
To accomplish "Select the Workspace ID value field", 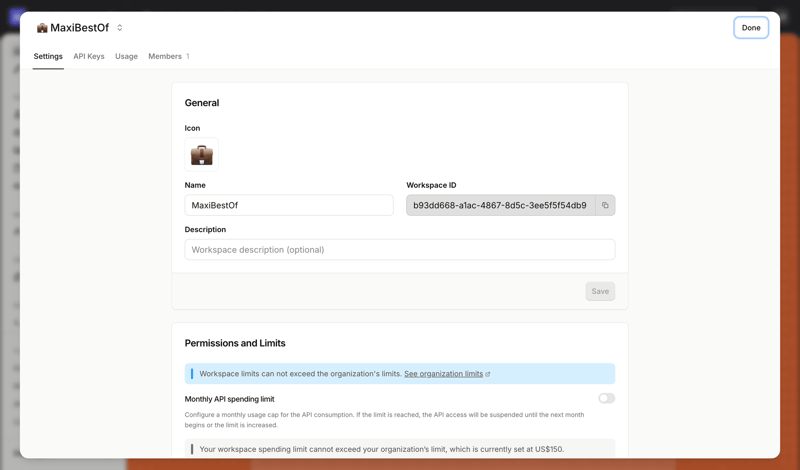I will tap(500, 206).
